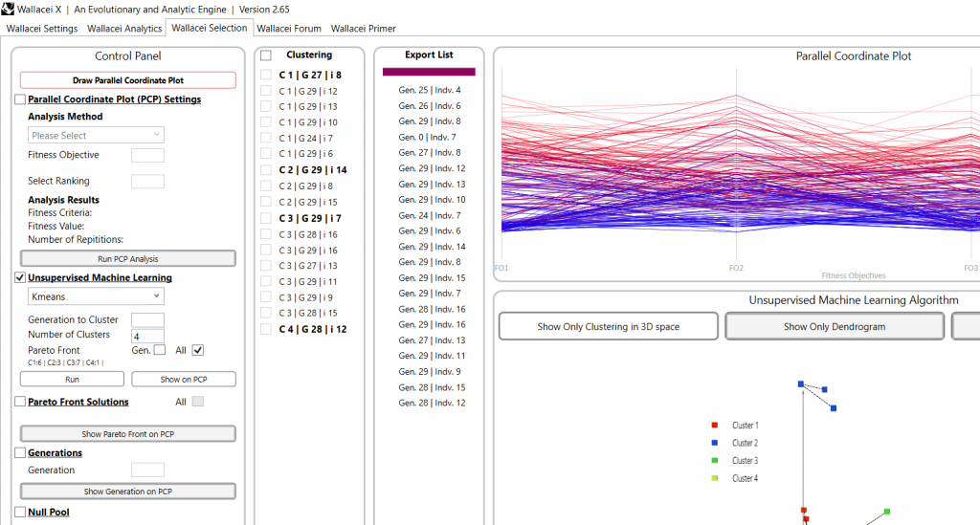Click the green Cluster 3 legend marker
Viewport: 980px width, 525px height.
coord(715,461)
